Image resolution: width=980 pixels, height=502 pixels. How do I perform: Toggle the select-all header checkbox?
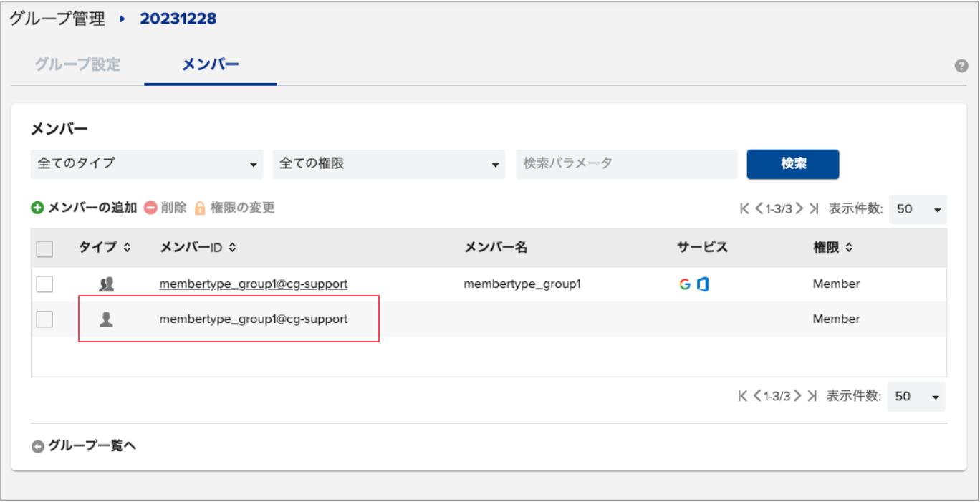(x=44, y=248)
